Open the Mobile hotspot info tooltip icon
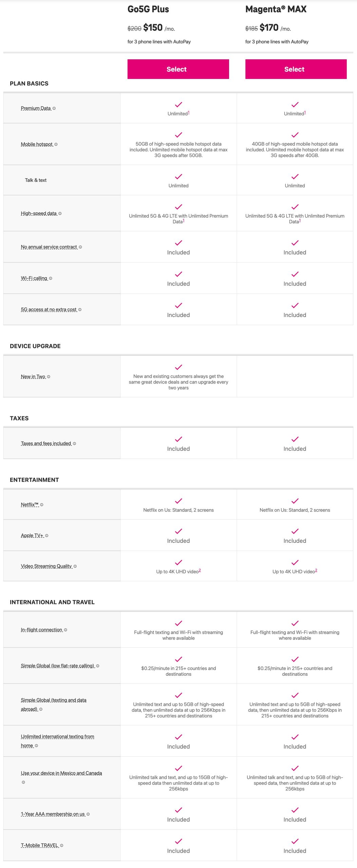Image resolution: width=357 pixels, height=868 pixels. pos(56,144)
